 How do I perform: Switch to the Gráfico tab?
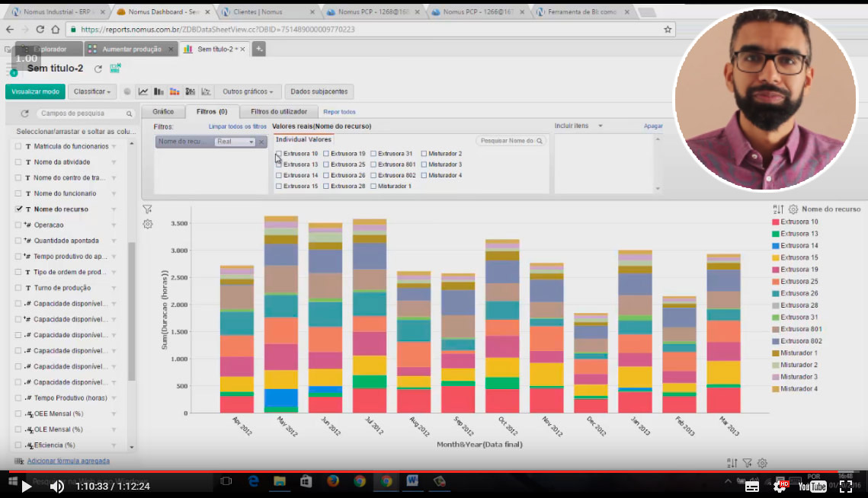click(x=163, y=112)
